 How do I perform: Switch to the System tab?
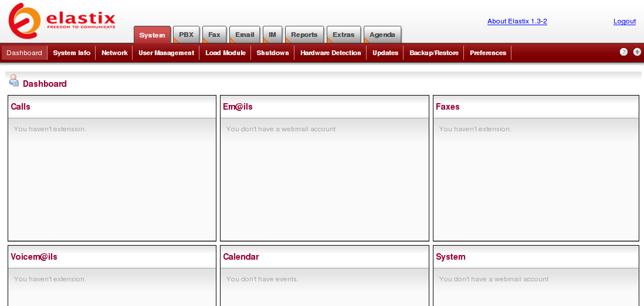coord(152,35)
